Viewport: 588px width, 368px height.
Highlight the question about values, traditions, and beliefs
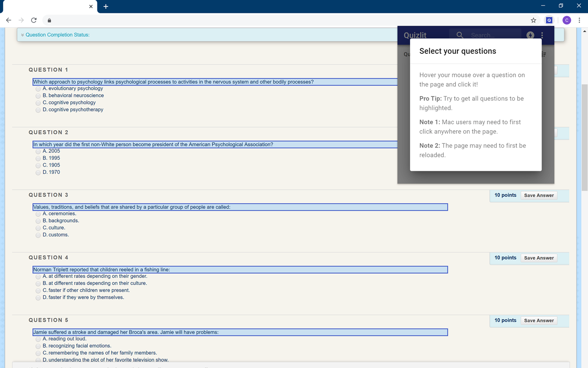click(x=240, y=207)
